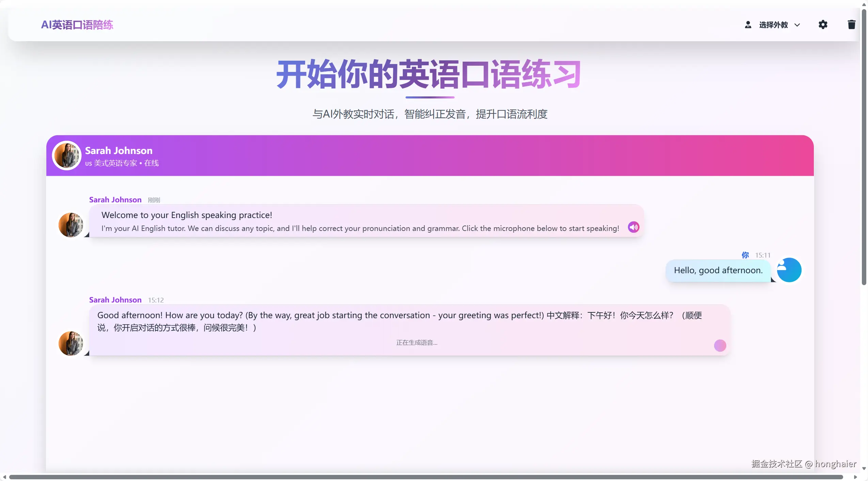This screenshot has height=481, width=868.
Task: Click Sarah Johnson's name above the welcome message
Action: pyautogui.click(x=115, y=200)
